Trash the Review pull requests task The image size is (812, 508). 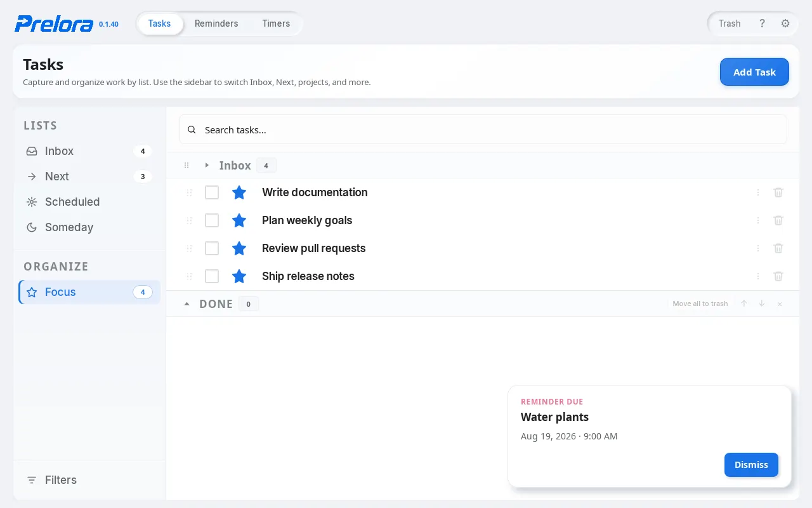point(778,248)
